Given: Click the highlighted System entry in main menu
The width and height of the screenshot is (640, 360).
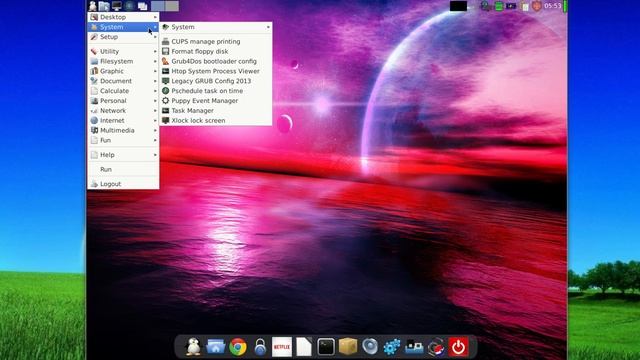Looking at the screenshot, I should (x=123, y=27).
